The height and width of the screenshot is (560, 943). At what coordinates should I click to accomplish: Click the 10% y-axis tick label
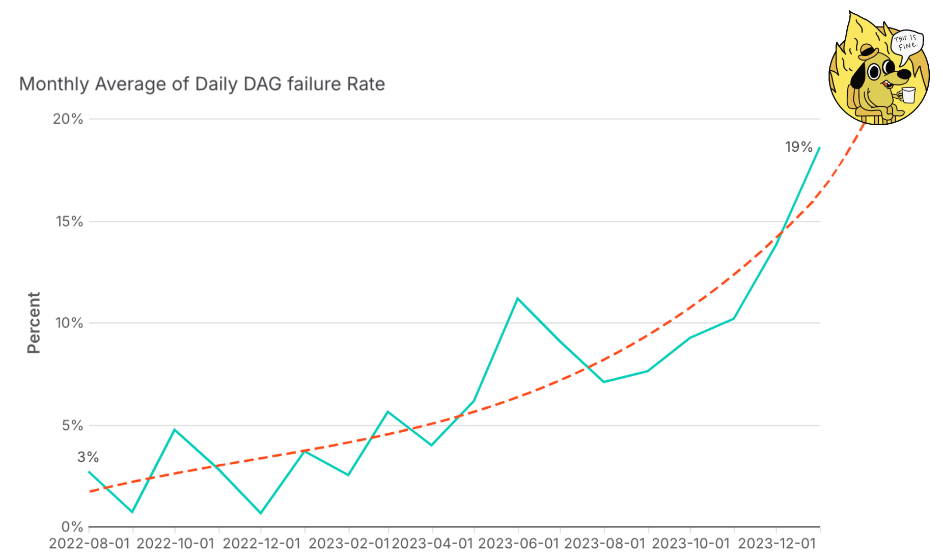tap(69, 323)
